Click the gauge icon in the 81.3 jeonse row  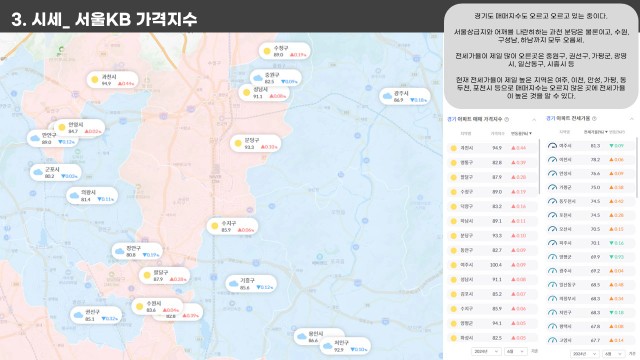tap(552, 146)
